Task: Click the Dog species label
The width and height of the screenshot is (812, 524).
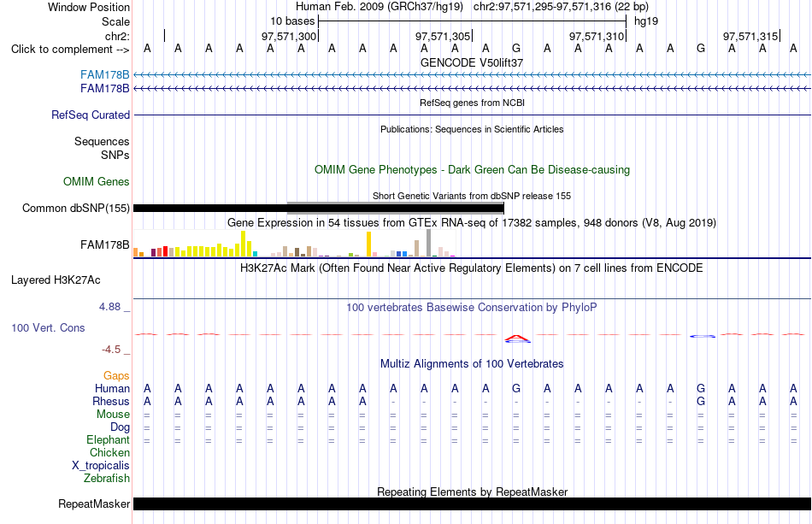Action: click(120, 427)
